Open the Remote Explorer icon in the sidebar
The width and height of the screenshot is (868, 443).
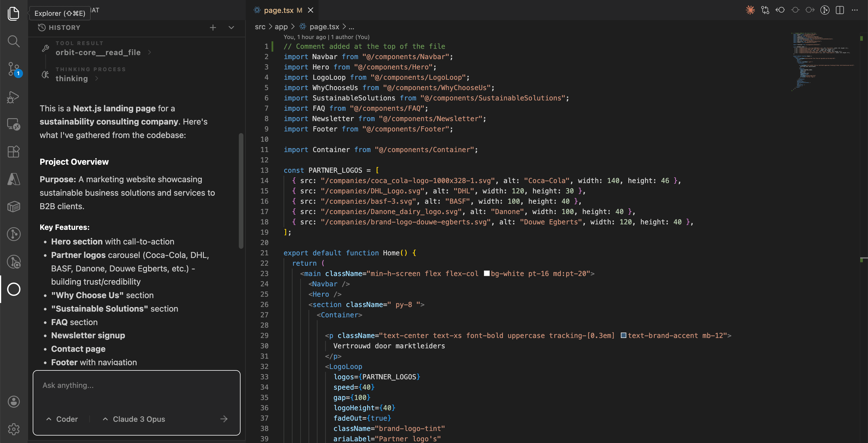pyautogui.click(x=13, y=125)
